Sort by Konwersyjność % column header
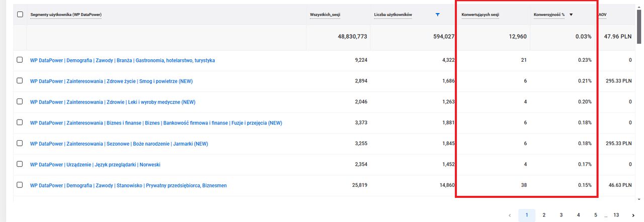The height and width of the screenshot is (222, 644). (549, 15)
